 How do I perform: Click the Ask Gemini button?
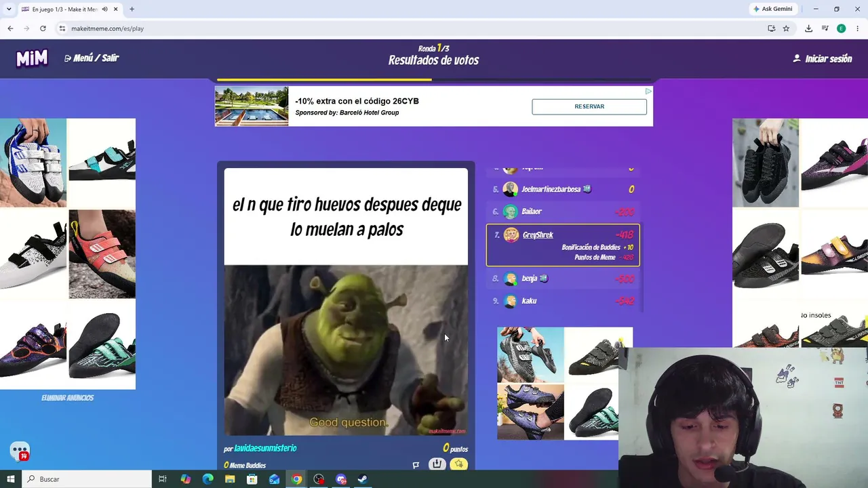tap(772, 9)
